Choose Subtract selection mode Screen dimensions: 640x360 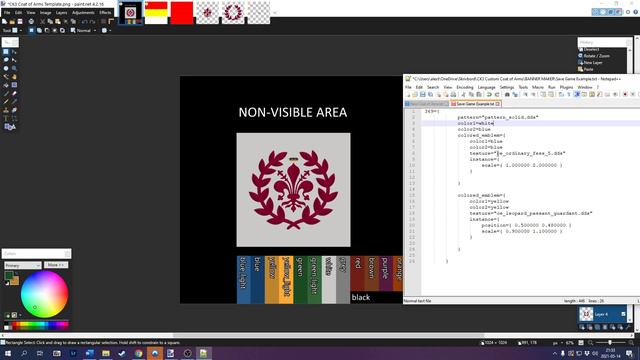click(47, 30)
